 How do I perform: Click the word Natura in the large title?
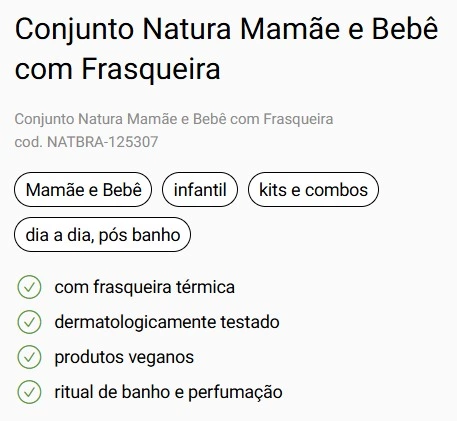pyautogui.click(x=187, y=29)
